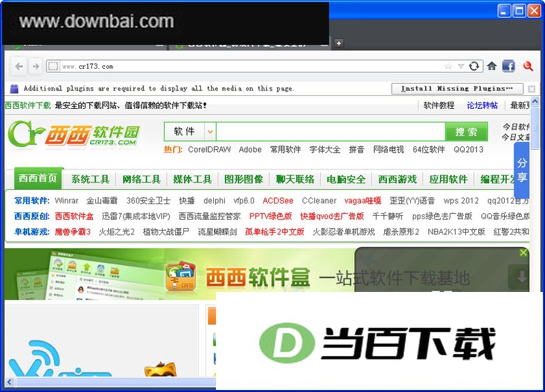
Task: Reload the page with refresh icon
Action: [473, 66]
